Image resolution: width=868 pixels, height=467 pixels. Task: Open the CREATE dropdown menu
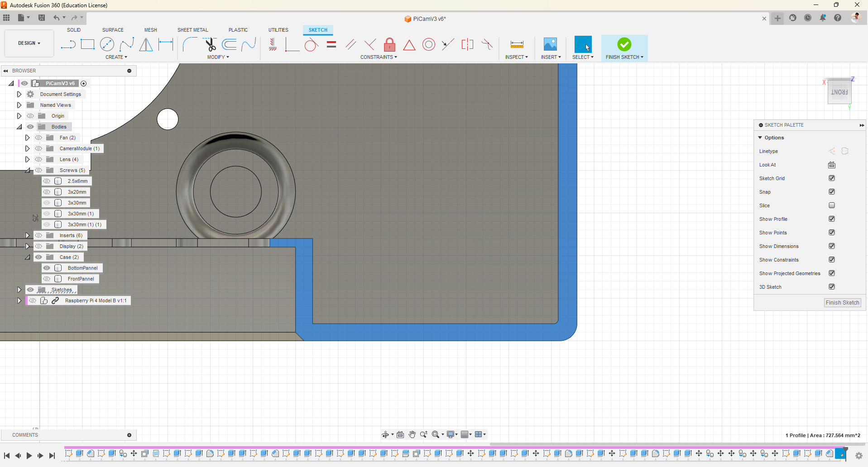click(x=116, y=57)
